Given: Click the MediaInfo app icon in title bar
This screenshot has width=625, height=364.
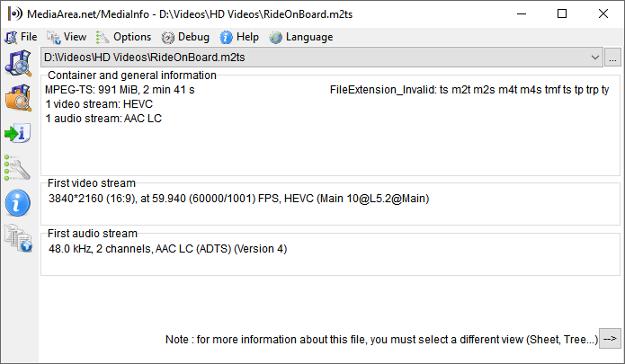Looking at the screenshot, I should [15, 14].
